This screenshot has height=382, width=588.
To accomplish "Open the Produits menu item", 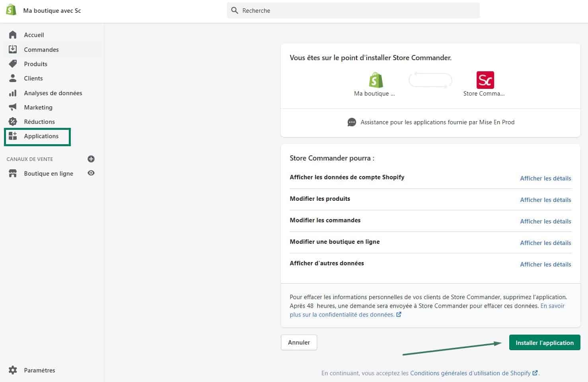I will pyautogui.click(x=35, y=64).
